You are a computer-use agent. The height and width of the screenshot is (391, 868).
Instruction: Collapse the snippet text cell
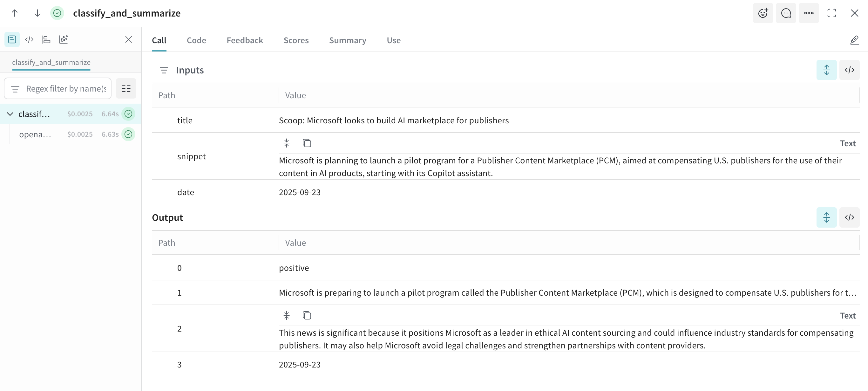pos(286,143)
